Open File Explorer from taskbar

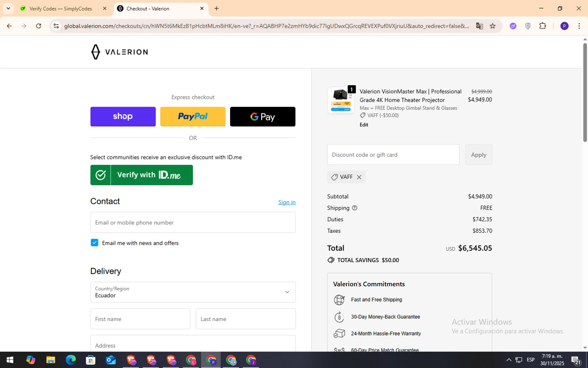(51, 360)
